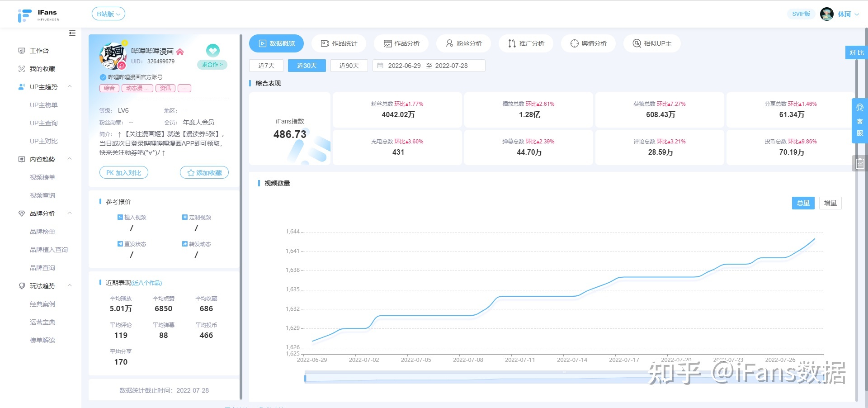Click the 转发动态 price icon
The height and width of the screenshot is (408, 868).
pos(185,244)
